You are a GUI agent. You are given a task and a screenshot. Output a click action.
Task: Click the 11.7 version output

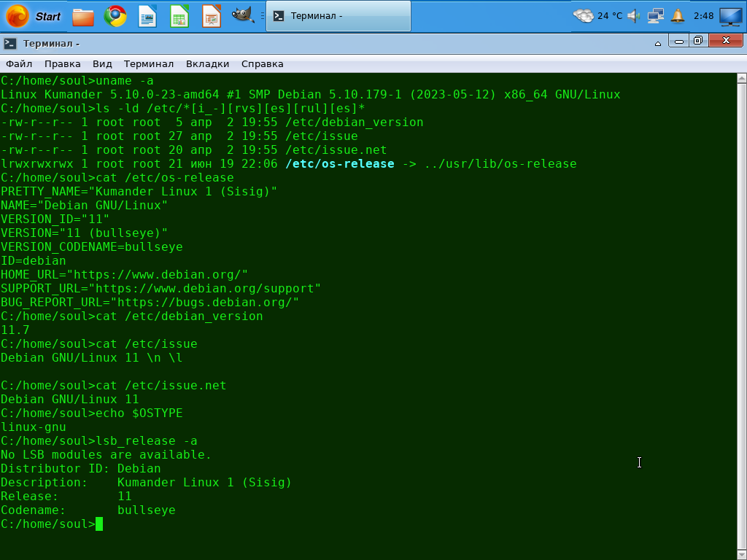(x=15, y=330)
